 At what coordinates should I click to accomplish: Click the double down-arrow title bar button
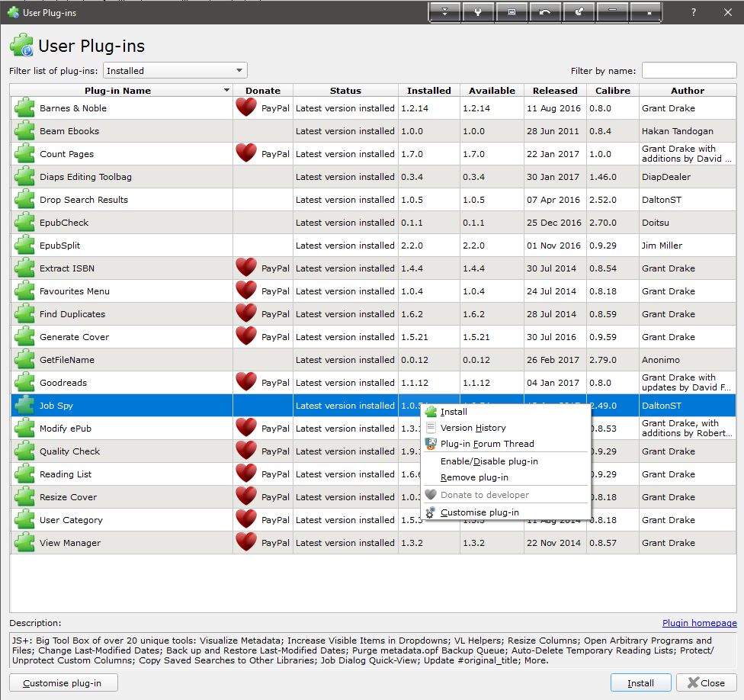(444, 12)
